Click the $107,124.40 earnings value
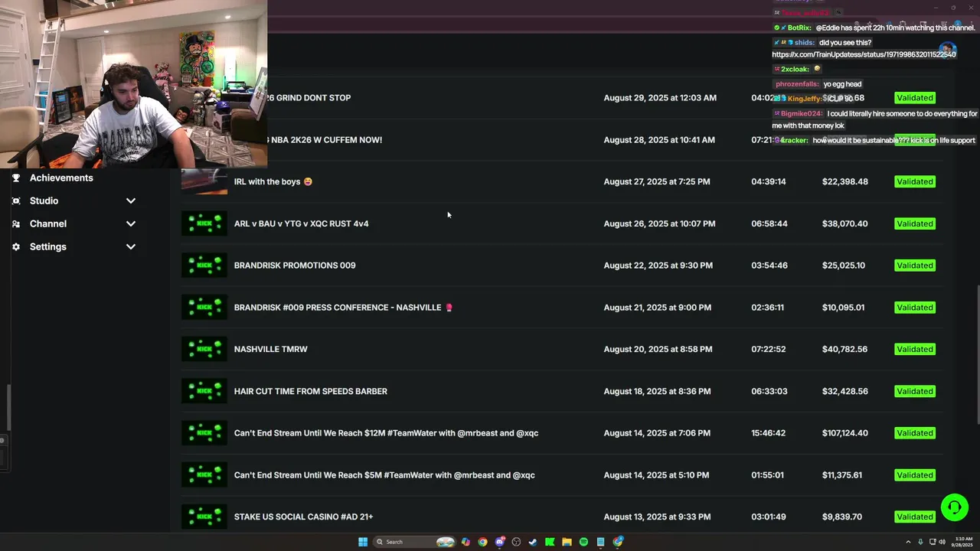This screenshot has width=980, height=551. click(845, 433)
